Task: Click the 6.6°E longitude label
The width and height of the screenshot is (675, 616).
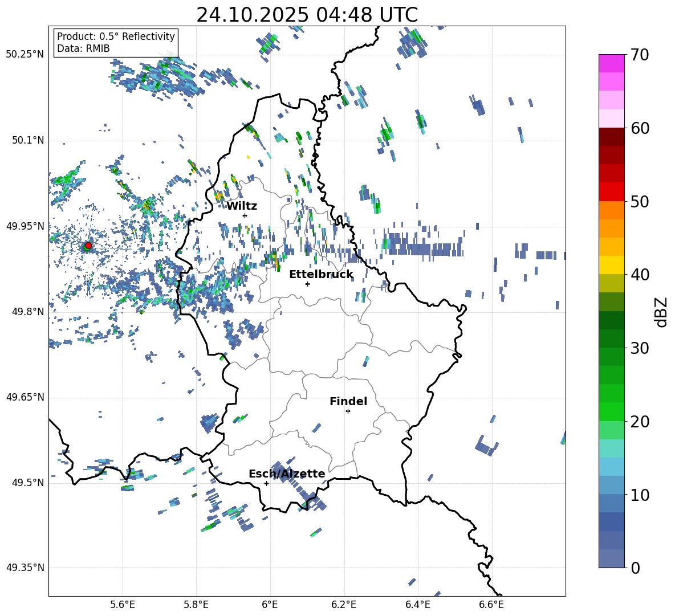Action: (491, 605)
